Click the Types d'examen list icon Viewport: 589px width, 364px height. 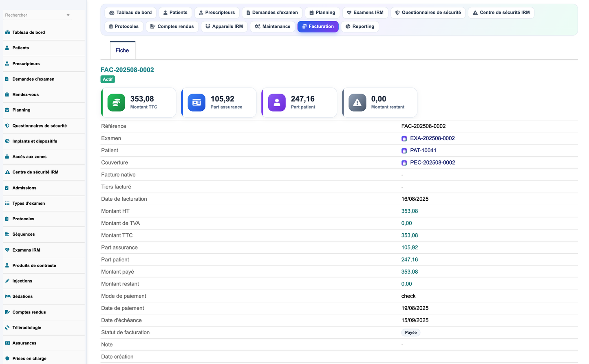[x=7, y=204]
